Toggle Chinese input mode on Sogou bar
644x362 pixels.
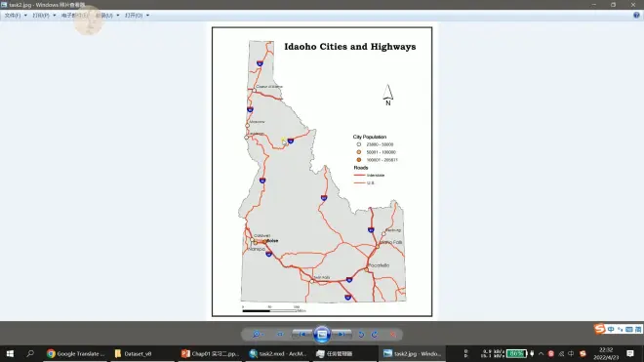(611, 329)
